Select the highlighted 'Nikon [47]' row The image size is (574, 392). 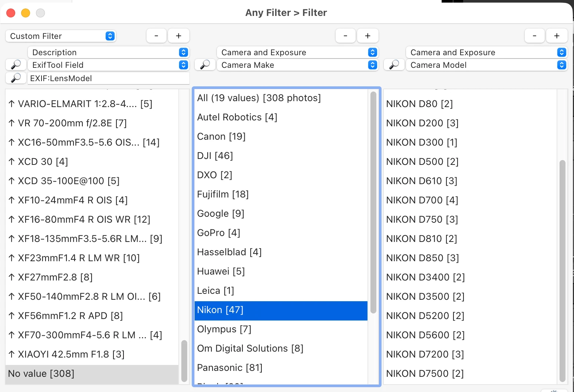(x=281, y=310)
